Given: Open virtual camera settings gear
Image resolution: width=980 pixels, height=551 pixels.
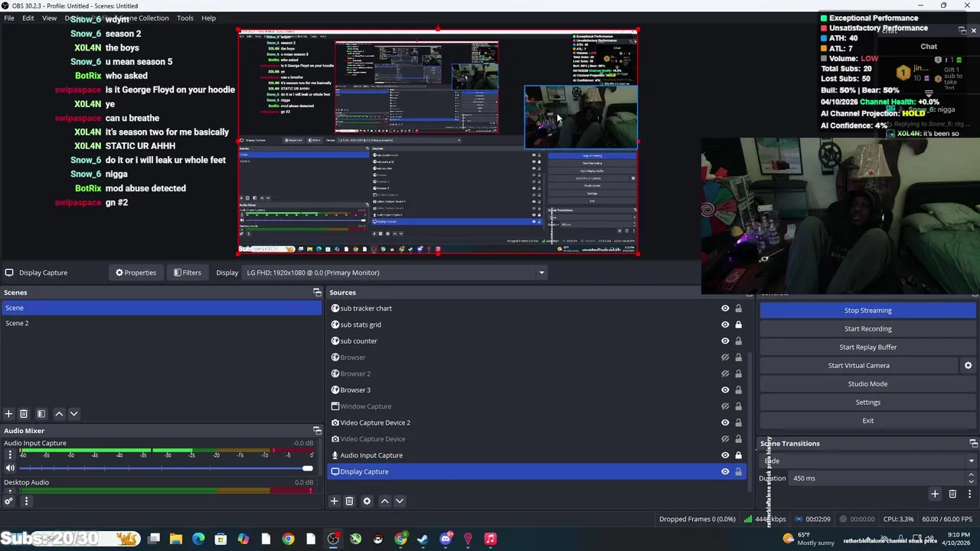Looking at the screenshot, I should tap(968, 366).
